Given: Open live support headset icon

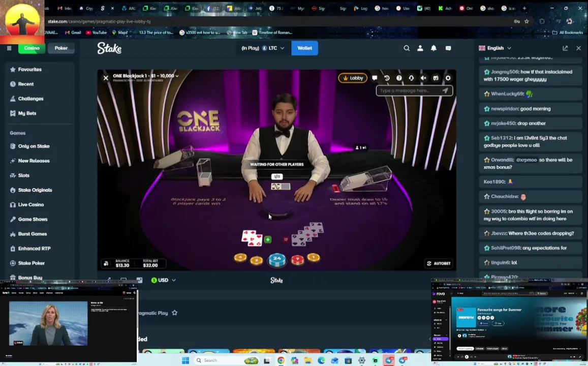Looking at the screenshot, I should [x=411, y=78].
